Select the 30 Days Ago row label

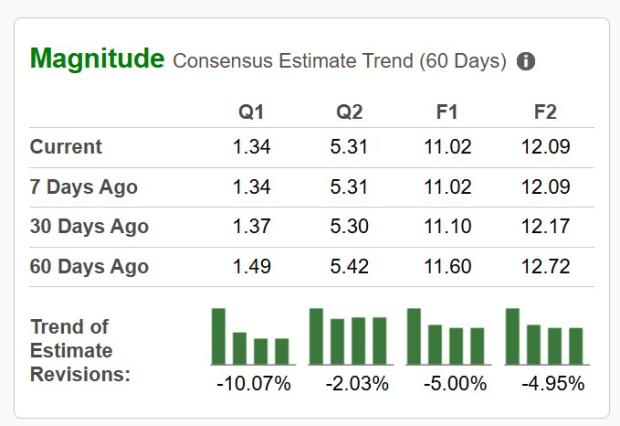pyautogui.click(x=89, y=227)
